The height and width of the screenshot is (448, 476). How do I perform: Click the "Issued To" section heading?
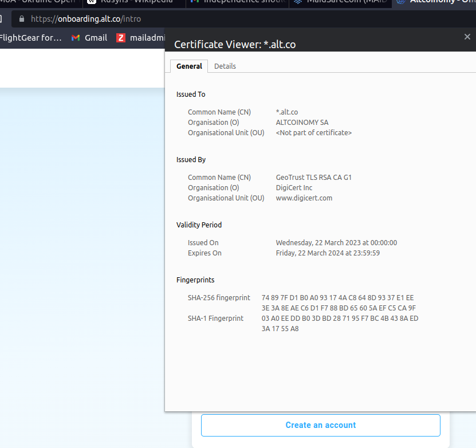point(191,95)
